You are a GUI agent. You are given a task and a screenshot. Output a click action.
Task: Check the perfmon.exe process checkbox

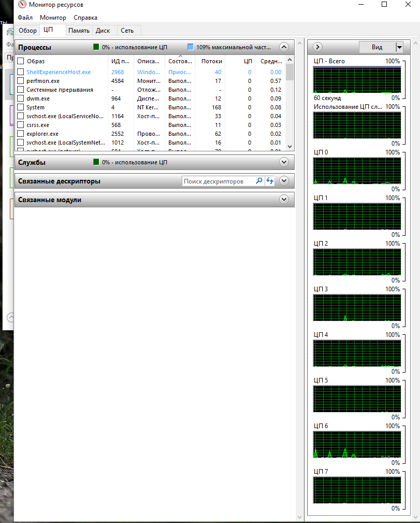21,81
